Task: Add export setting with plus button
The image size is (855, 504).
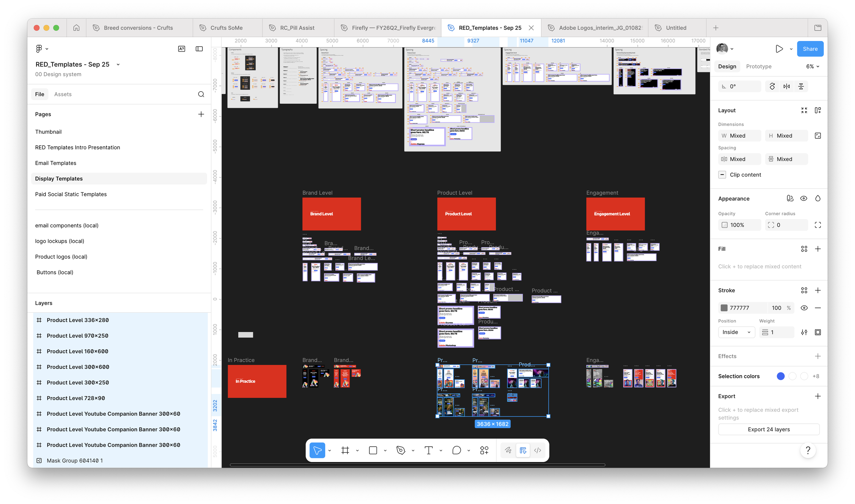Action: [818, 396]
